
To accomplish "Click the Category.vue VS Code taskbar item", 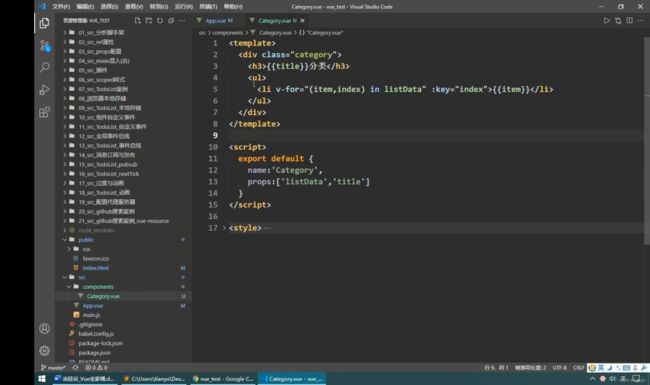I will [292, 379].
